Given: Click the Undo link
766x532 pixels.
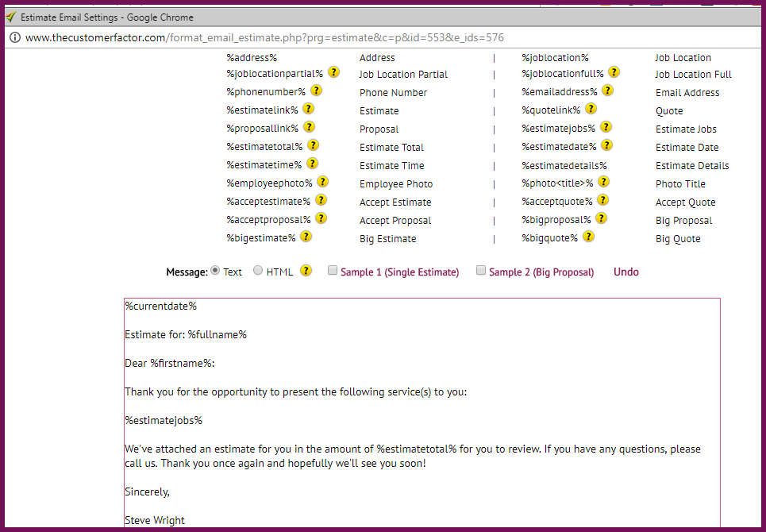Looking at the screenshot, I should coord(626,272).
